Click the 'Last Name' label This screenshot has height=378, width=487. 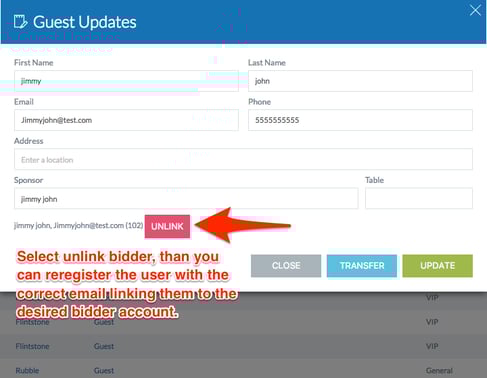point(267,63)
